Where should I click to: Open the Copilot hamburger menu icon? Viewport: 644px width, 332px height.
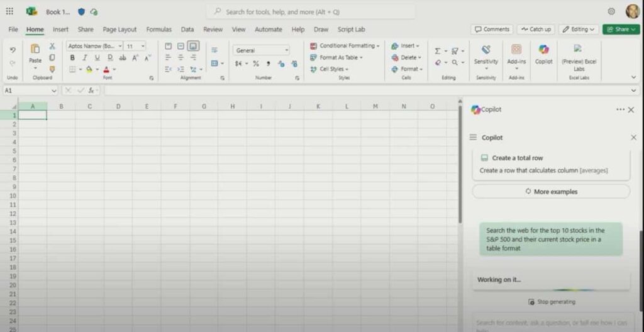click(x=473, y=137)
